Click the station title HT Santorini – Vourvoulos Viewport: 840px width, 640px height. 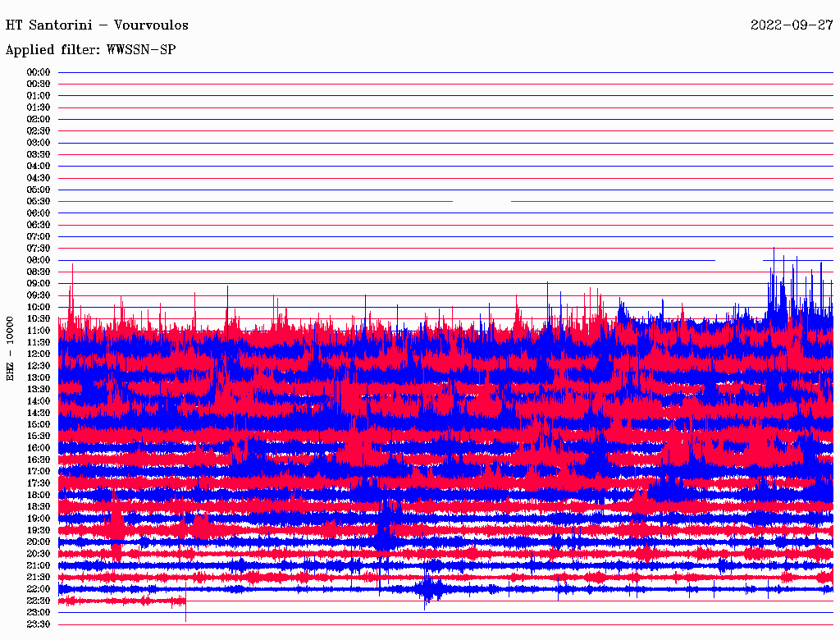tap(97, 25)
